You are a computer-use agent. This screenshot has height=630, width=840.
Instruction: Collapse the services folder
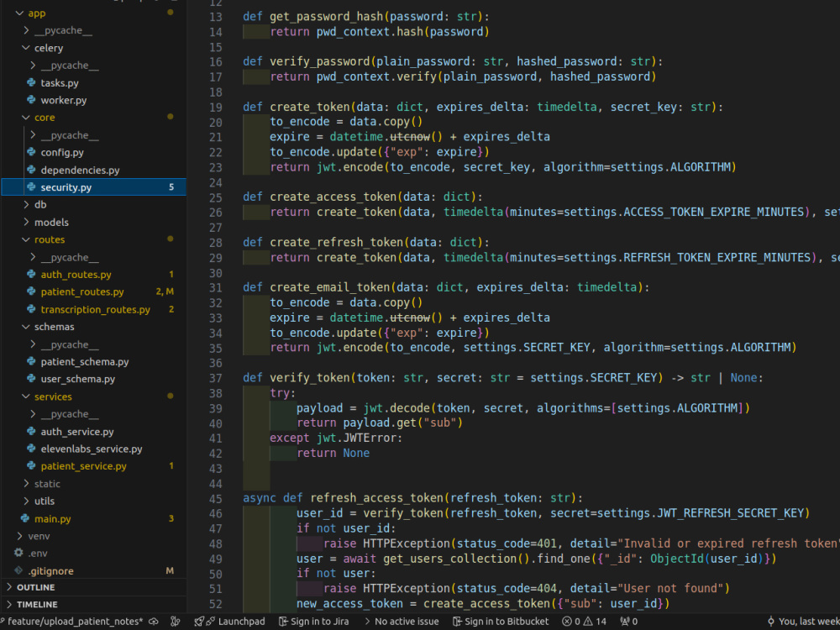pyautogui.click(x=26, y=396)
